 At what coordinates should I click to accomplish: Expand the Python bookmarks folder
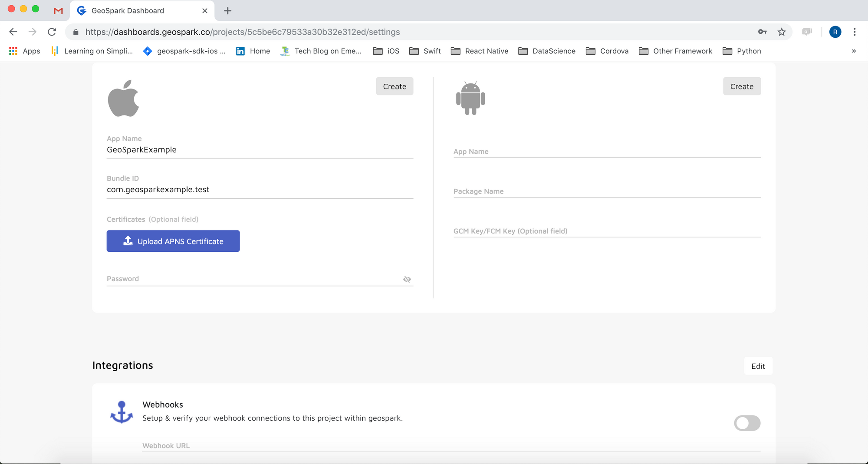[742, 51]
